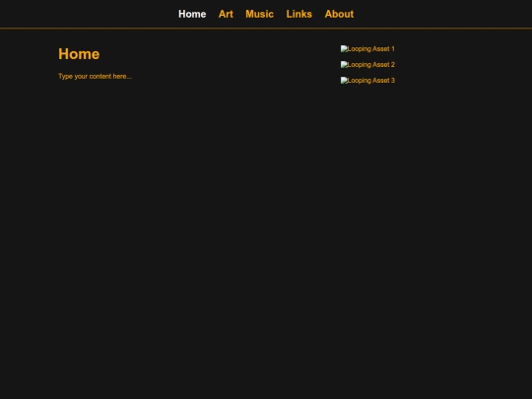Select the Looping Asset 2 image
The image size is (532, 399).
(x=367, y=64)
